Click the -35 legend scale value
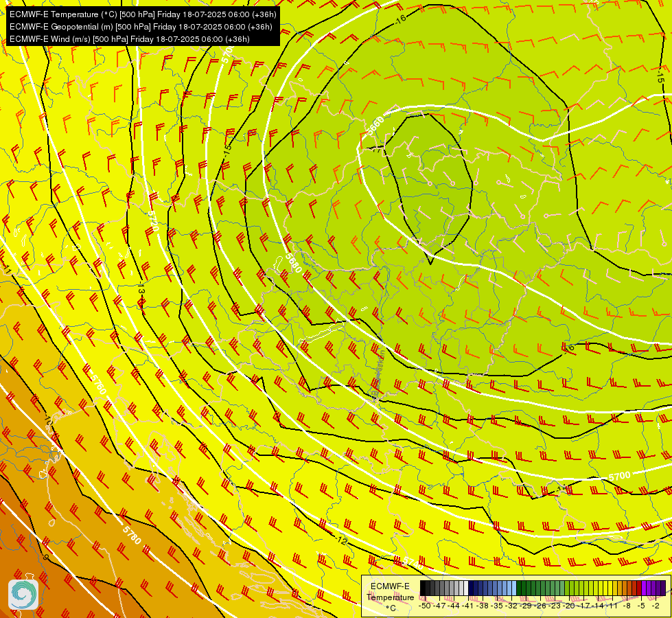Viewport: 672px width, 618px height. [497, 606]
